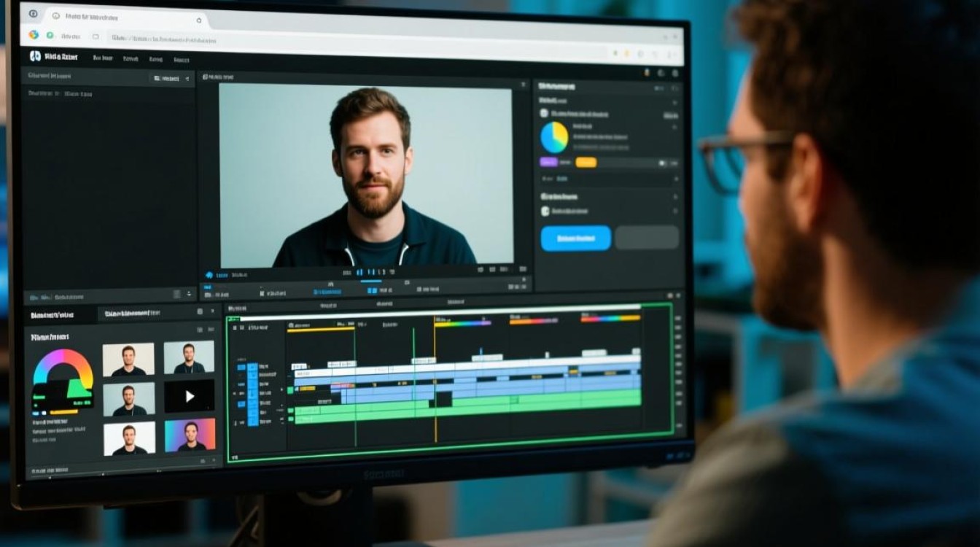Click the blue icon below the preview's left corner

[x=209, y=275]
